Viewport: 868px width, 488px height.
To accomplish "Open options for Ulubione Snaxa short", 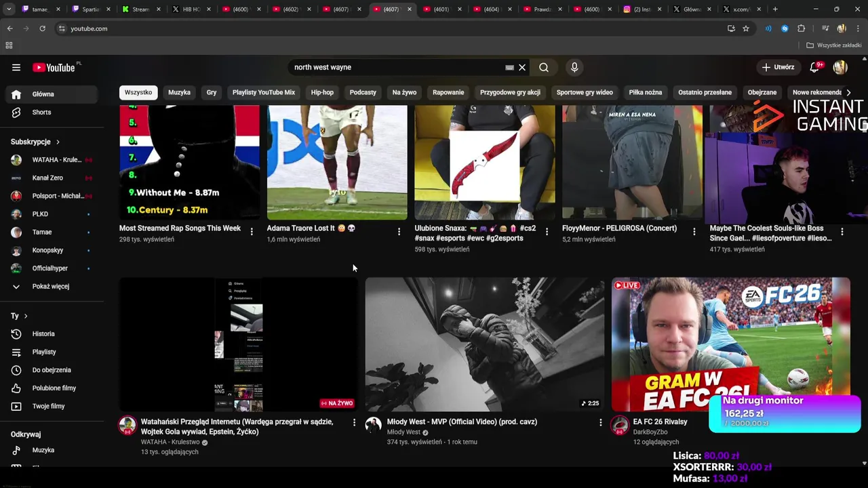I will tap(547, 232).
